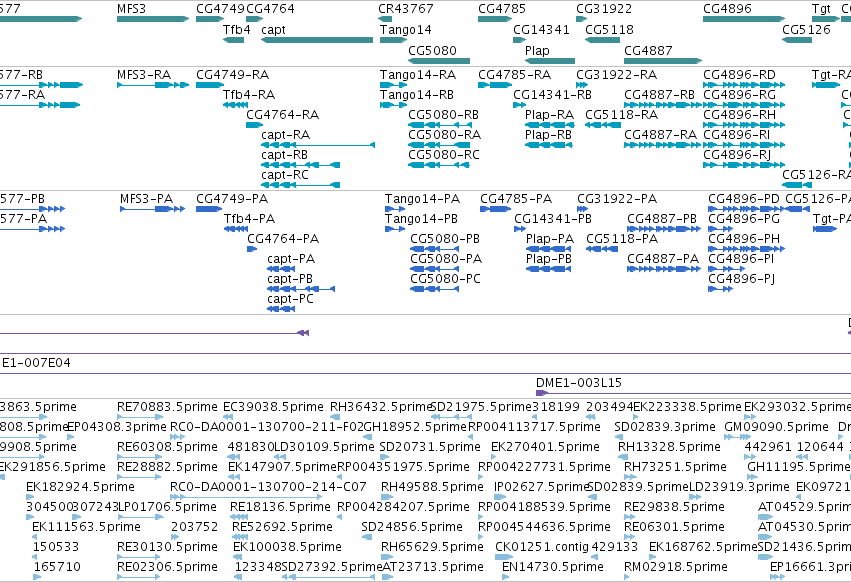851x582 pixels.
Task: Click the CG4887-PA protein label
Action: tap(663, 258)
